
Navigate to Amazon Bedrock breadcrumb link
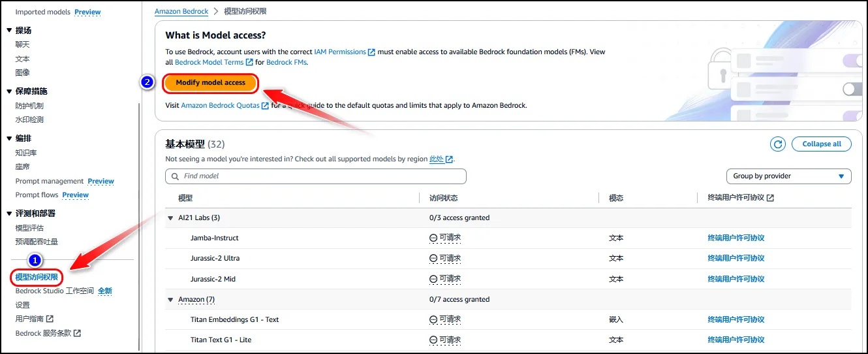[181, 12]
